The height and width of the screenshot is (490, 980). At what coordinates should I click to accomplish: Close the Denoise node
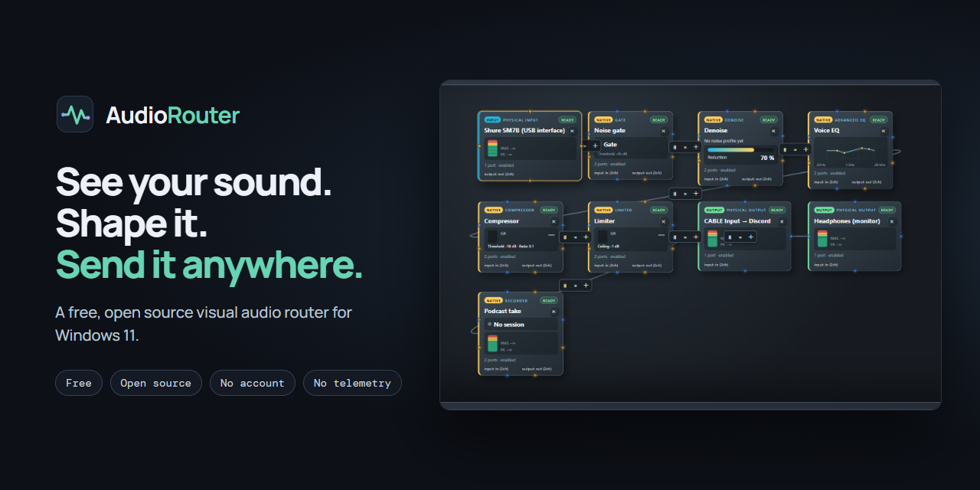[774, 131]
